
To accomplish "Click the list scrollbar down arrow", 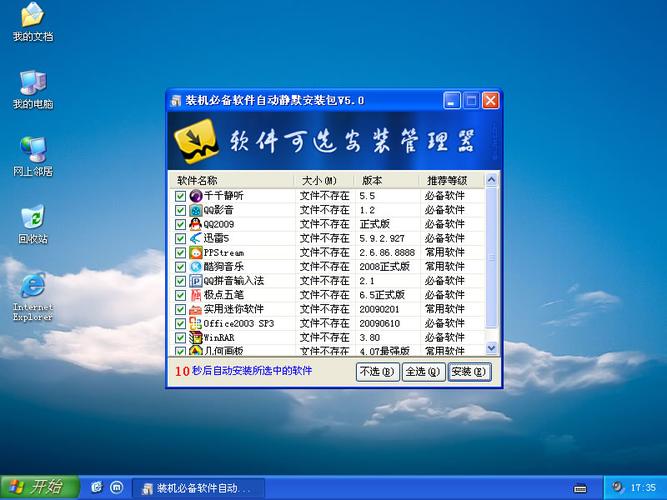I will tap(491, 348).
